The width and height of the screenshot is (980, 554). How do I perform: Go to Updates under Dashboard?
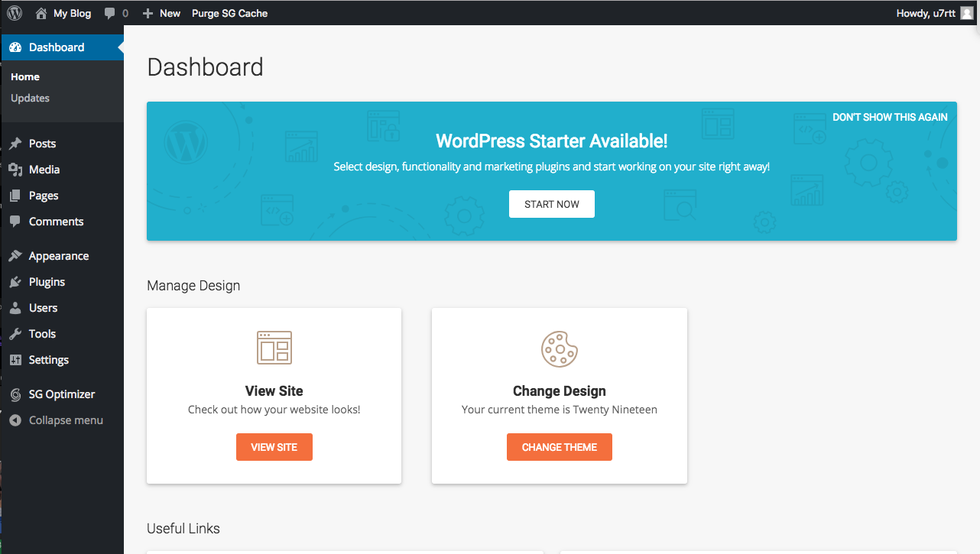point(30,98)
